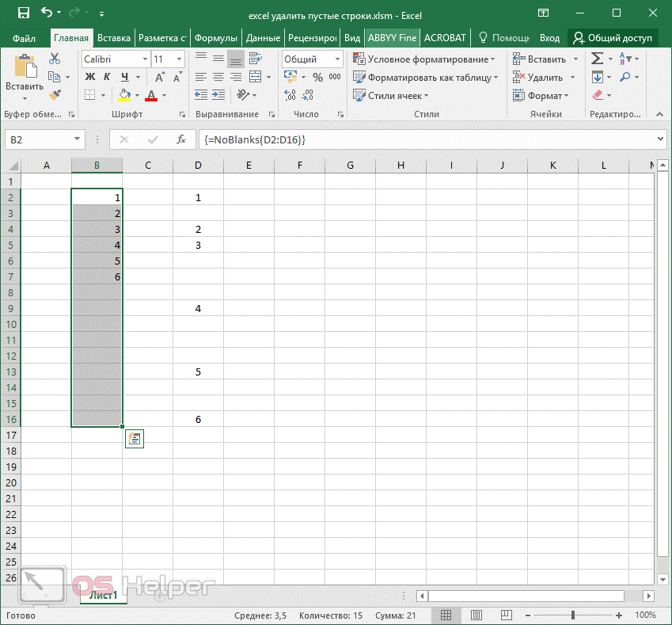
Task: Select the Format Painter brush icon
Action: pyautogui.click(x=55, y=95)
